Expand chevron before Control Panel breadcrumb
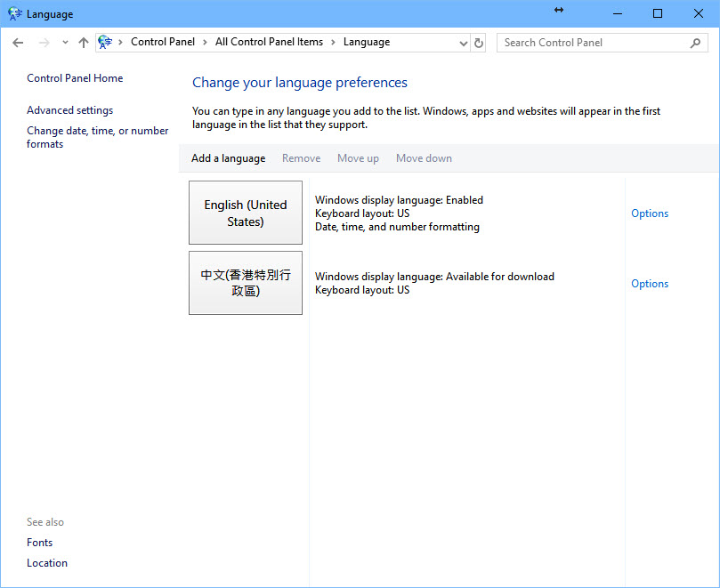Viewport: 720px width, 588px height. pos(120,42)
